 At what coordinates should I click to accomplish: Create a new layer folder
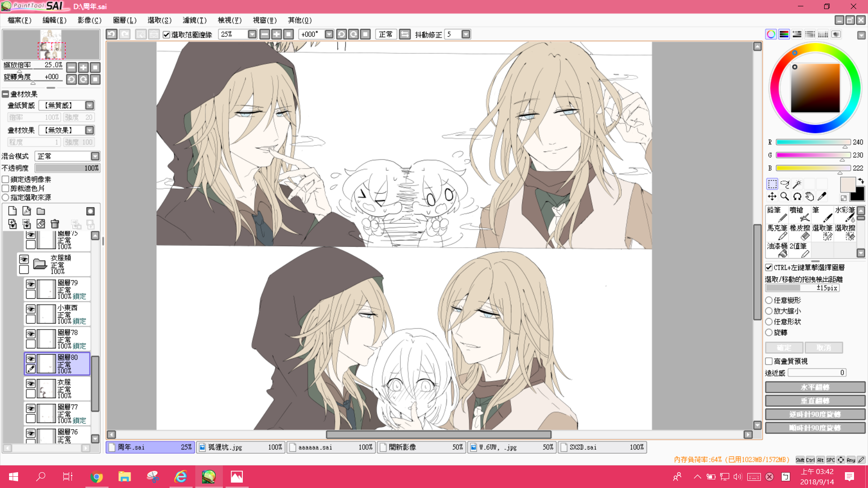[41, 211]
